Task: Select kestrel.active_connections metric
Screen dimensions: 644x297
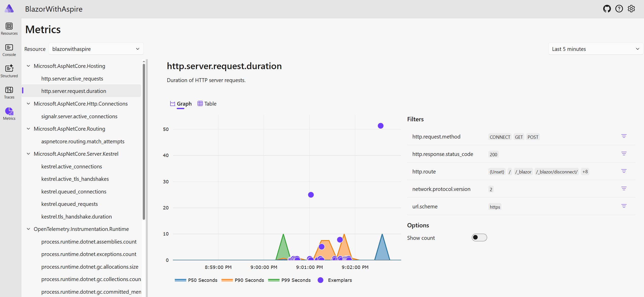Action: (x=72, y=166)
